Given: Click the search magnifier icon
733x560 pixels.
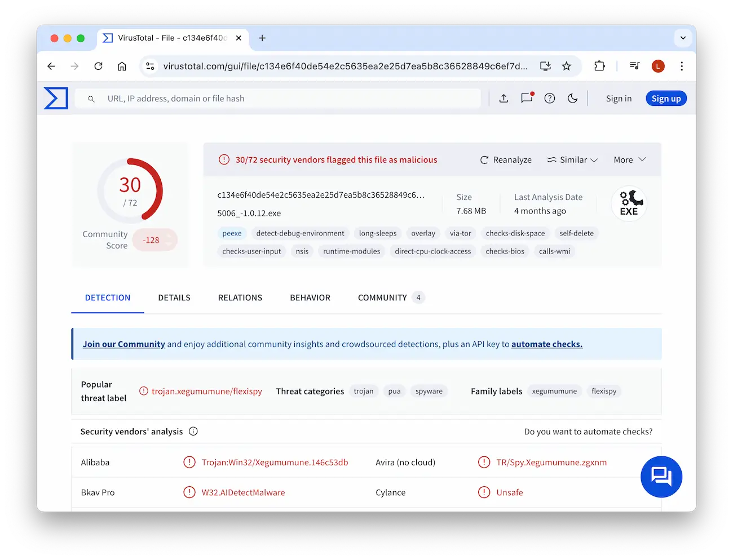Looking at the screenshot, I should [91, 99].
